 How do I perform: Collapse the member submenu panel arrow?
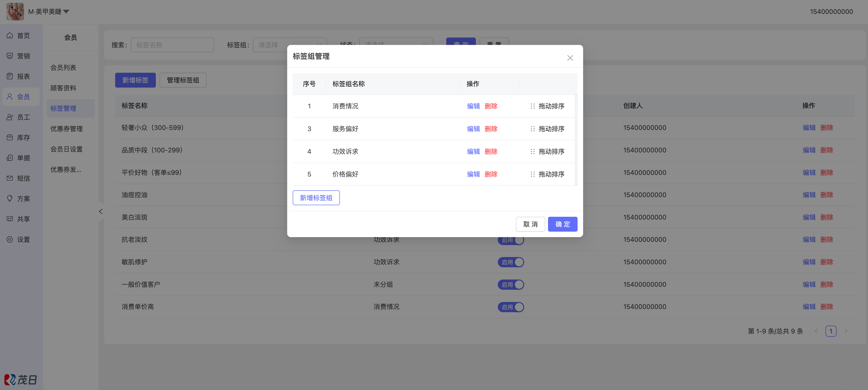tap(100, 211)
